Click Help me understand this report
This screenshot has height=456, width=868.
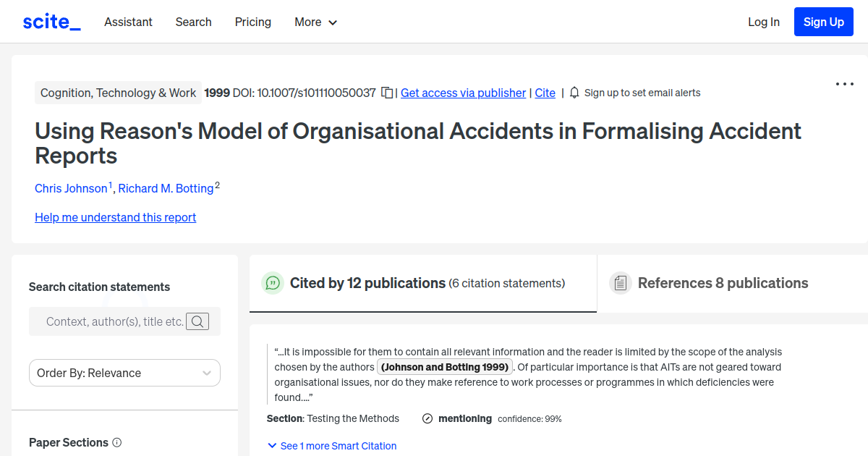(115, 217)
